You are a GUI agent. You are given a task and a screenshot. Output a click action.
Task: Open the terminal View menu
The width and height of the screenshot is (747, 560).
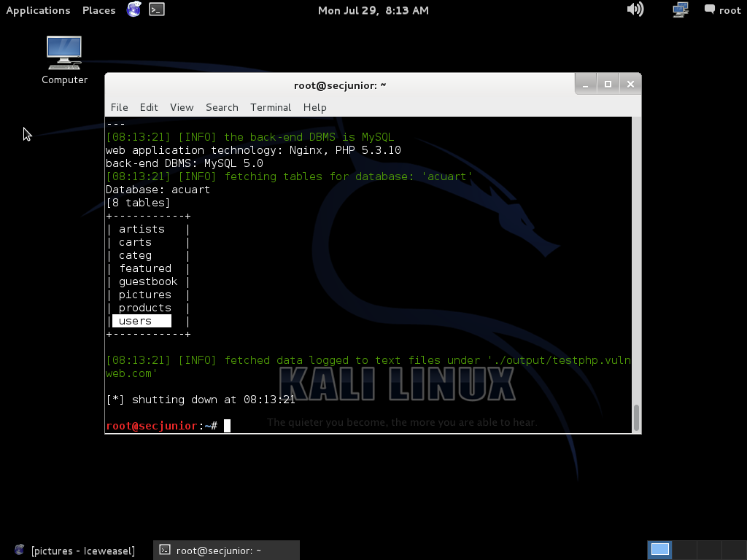[182, 107]
